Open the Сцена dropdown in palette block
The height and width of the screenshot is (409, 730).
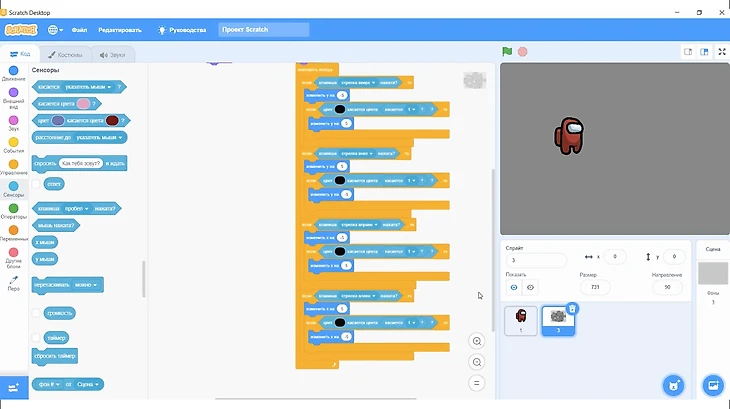[x=88, y=384]
